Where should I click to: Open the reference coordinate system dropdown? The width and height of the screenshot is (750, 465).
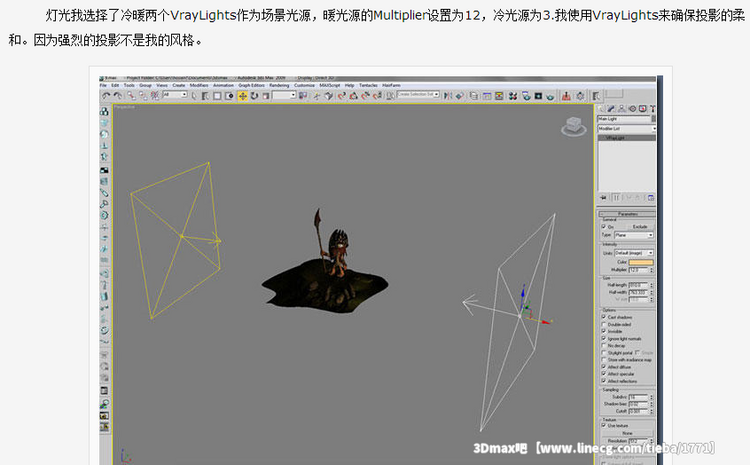(x=285, y=96)
